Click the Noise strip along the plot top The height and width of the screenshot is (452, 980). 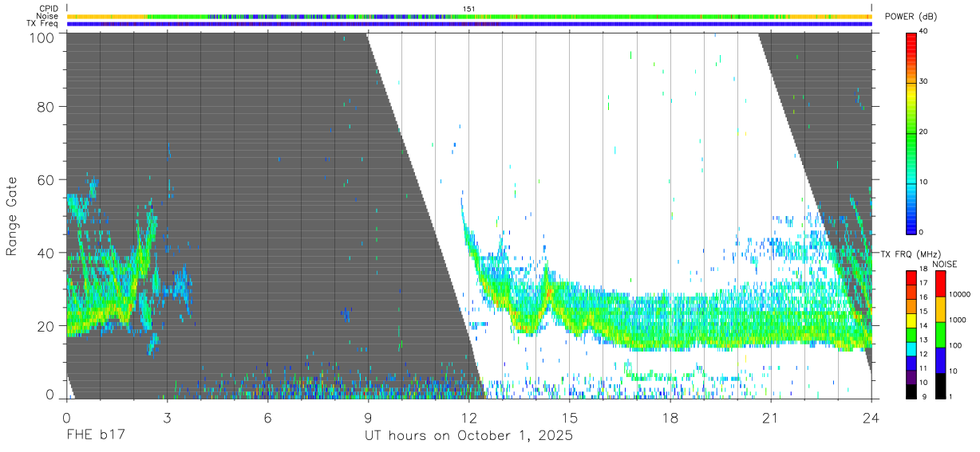[x=468, y=17]
